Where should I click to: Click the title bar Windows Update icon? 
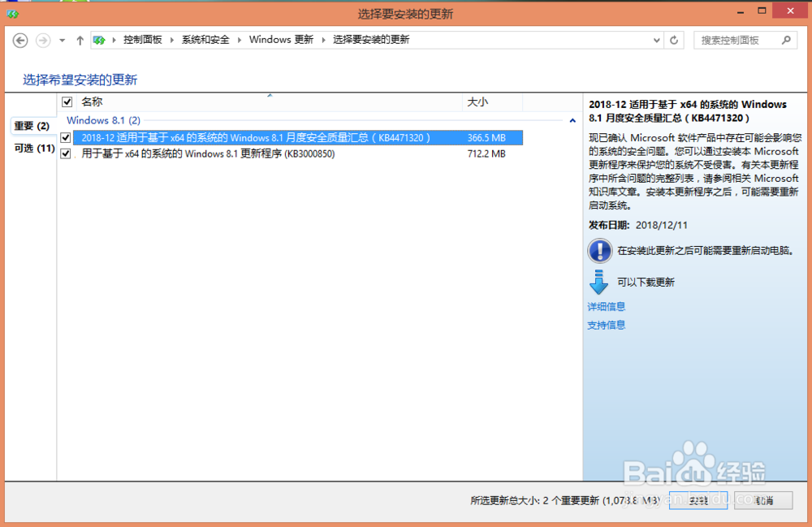(x=12, y=14)
